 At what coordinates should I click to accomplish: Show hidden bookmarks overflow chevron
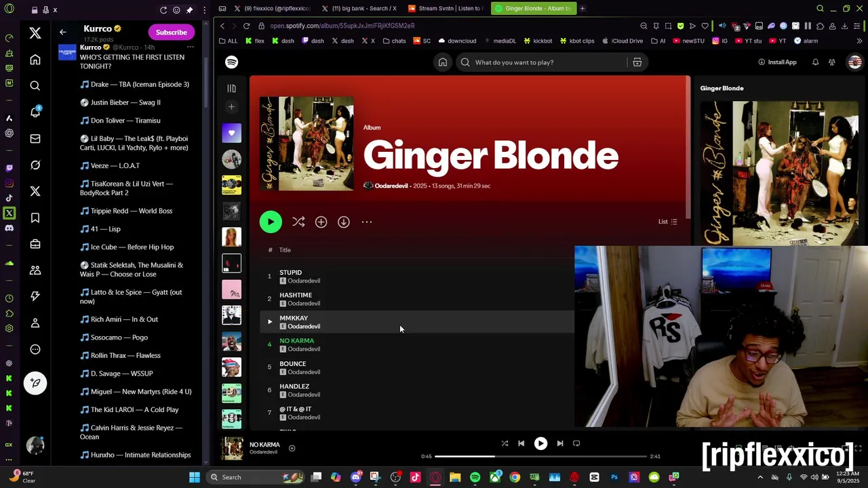click(859, 41)
